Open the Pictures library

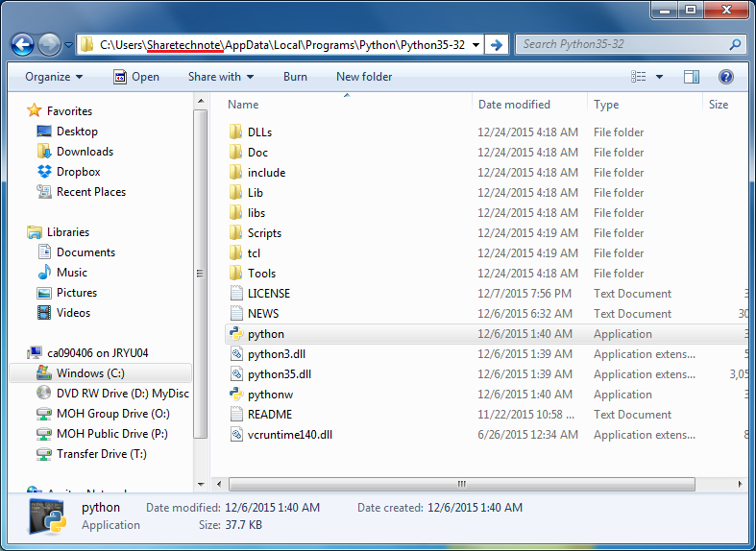click(66, 293)
